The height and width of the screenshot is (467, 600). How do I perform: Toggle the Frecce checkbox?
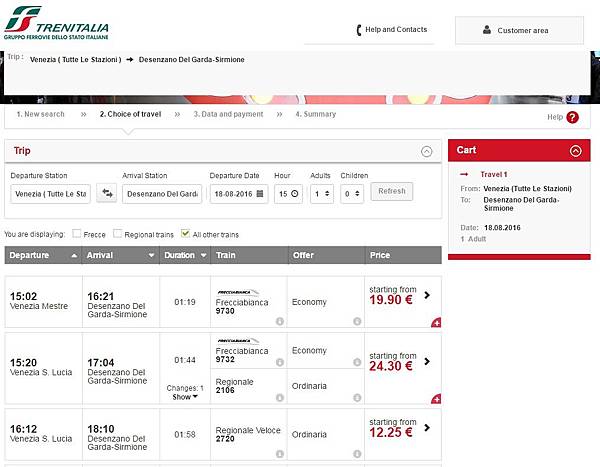pos(77,234)
